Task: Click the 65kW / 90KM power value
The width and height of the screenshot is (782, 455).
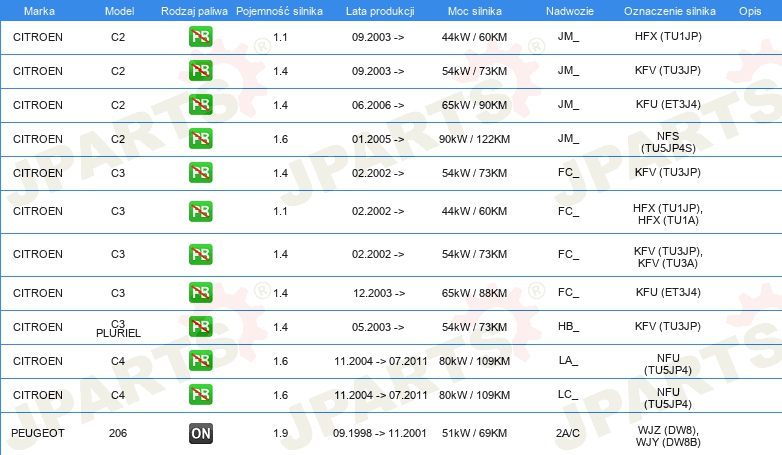Action: (474, 105)
